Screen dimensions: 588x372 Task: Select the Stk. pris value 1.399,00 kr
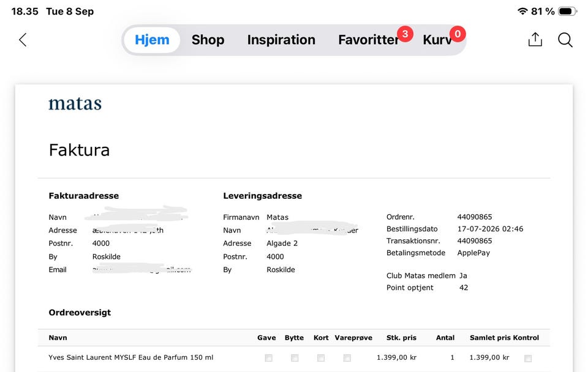point(397,357)
